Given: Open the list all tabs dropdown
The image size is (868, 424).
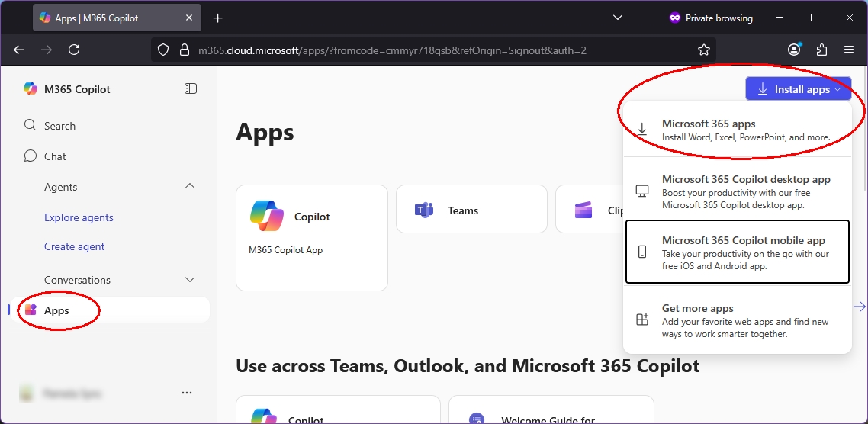Looking at the screenshot, I should point(618,18).
